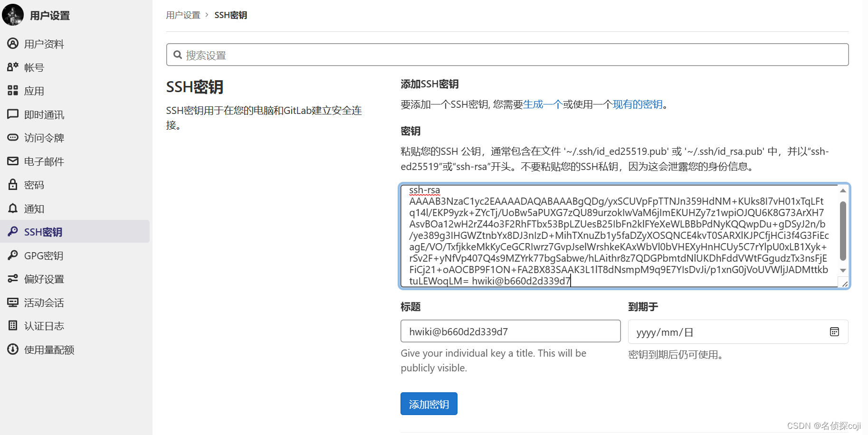View 活动会话 settings
868x435 pixels.
(44, 303)
